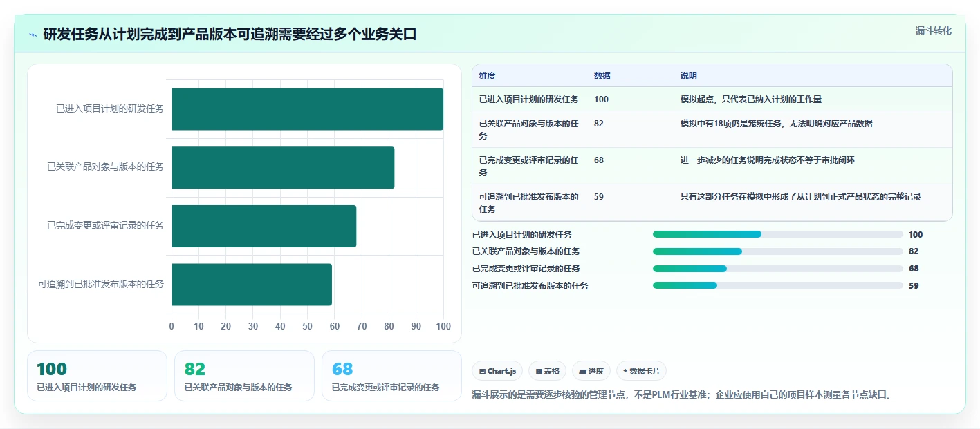The height and width of the screenshot is (429, 980).
Task: Click the 数据 column header
Action: (602, 76)
